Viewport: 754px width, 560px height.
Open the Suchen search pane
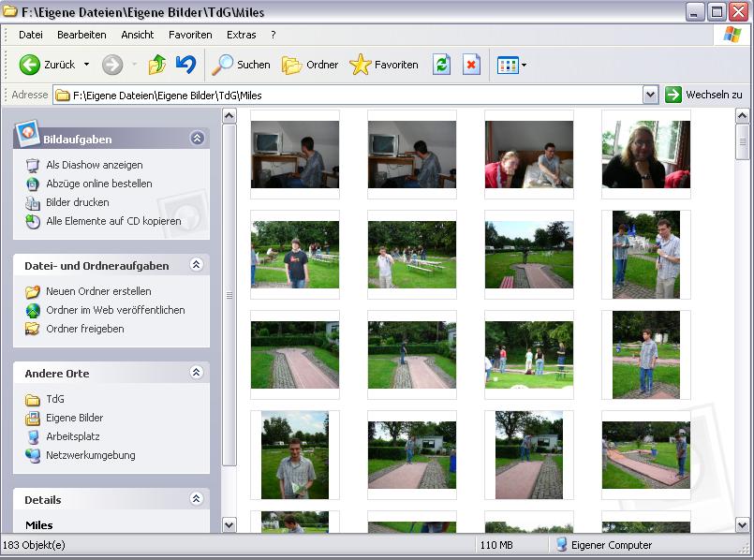241,65
